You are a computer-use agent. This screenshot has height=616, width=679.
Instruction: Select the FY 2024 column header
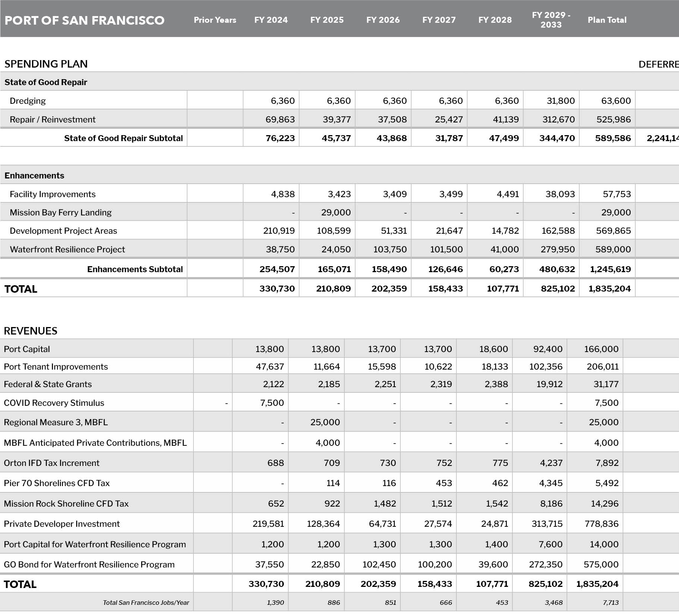271,20
